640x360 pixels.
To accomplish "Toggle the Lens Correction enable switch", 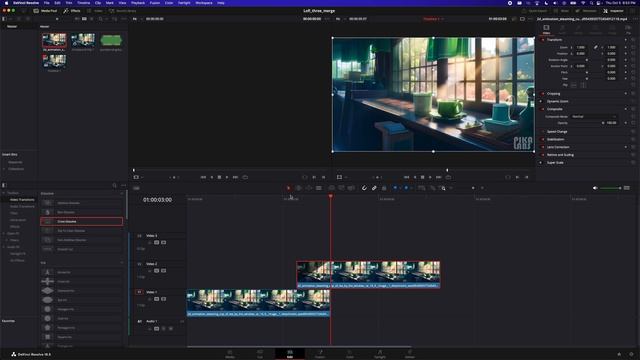I will (543, 147).
